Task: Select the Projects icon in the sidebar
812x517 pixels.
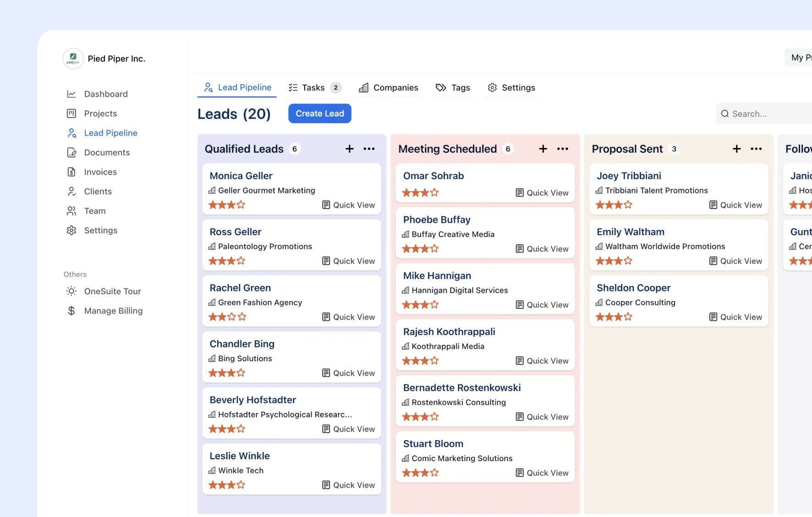Action: click(x=72, y=113)
